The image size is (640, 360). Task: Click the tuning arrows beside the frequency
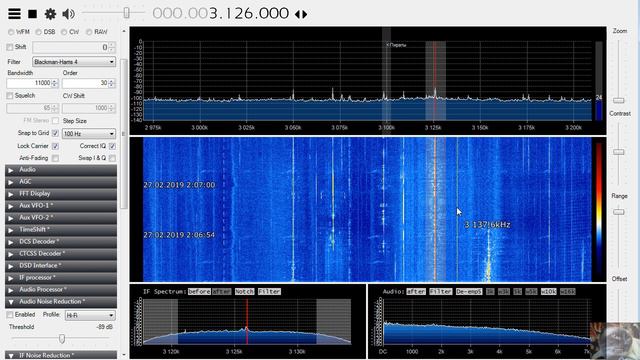click(301, 14)
